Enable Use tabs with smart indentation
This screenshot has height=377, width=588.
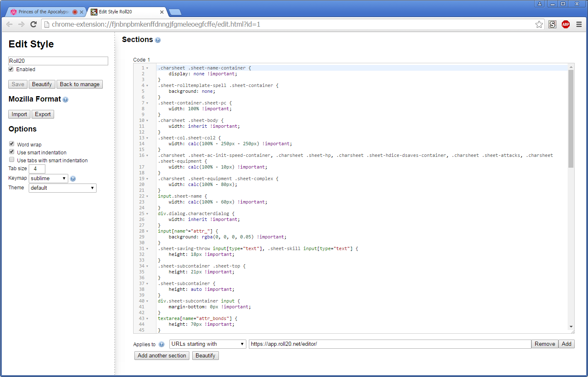12,159
